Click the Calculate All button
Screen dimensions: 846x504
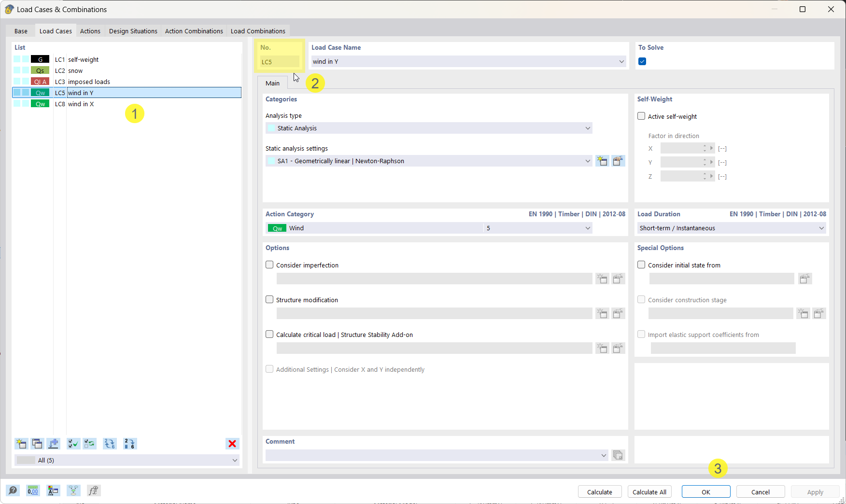point(649,491)
